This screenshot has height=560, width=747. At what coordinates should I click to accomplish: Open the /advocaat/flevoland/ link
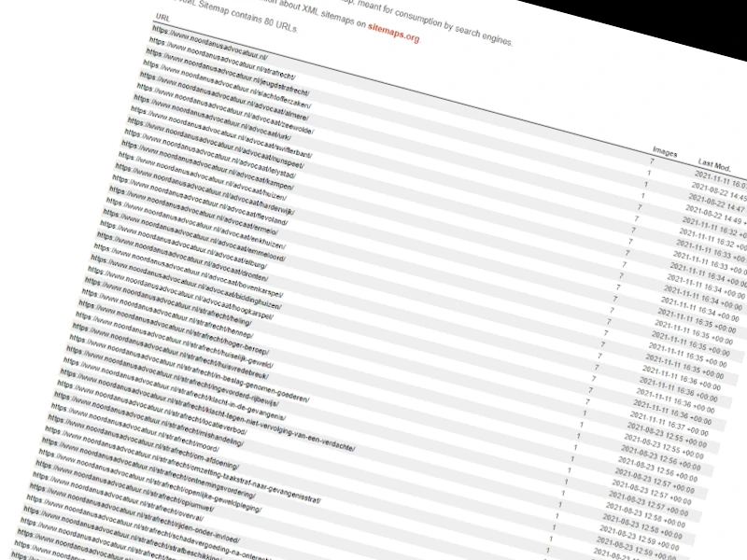point(200,198)
